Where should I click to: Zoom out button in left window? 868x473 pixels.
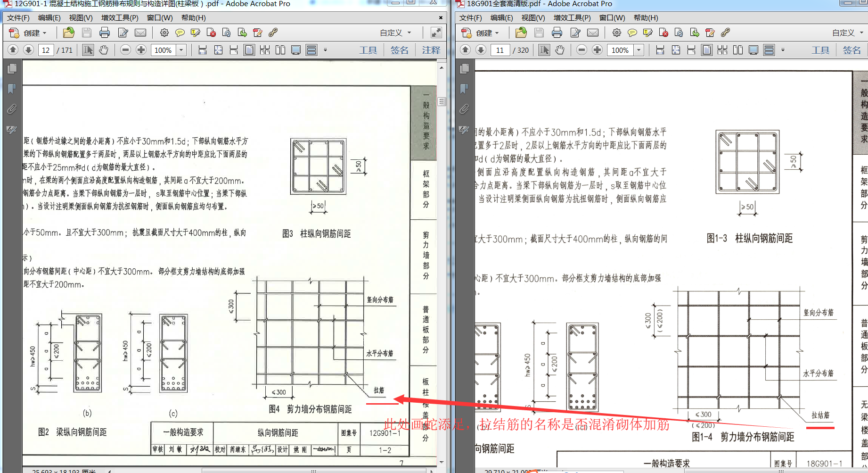125,50
